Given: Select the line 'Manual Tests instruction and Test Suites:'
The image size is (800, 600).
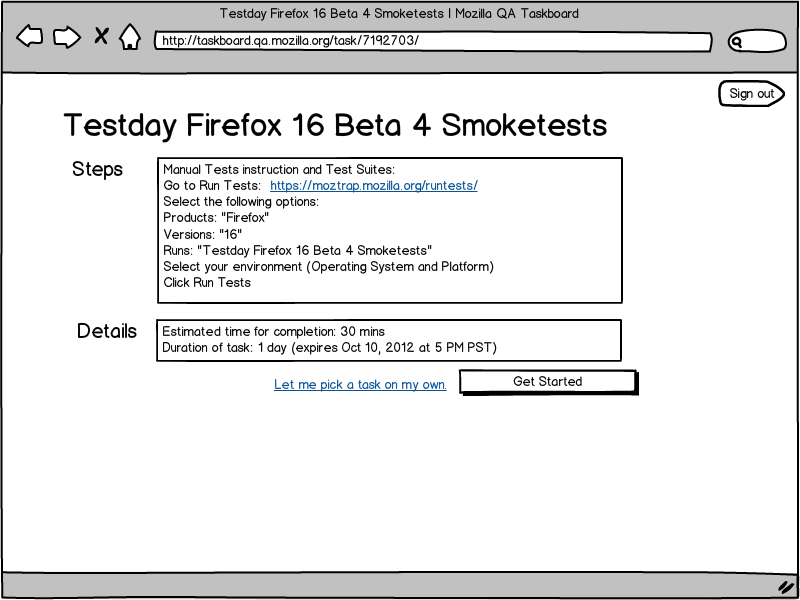Looking at the screenshot, I should coord(279,169).
